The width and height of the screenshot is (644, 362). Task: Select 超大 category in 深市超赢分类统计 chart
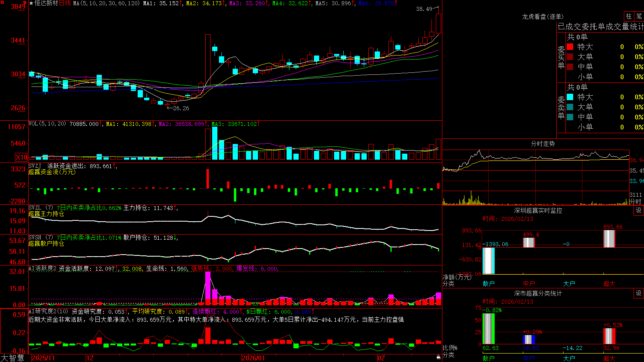609,358
